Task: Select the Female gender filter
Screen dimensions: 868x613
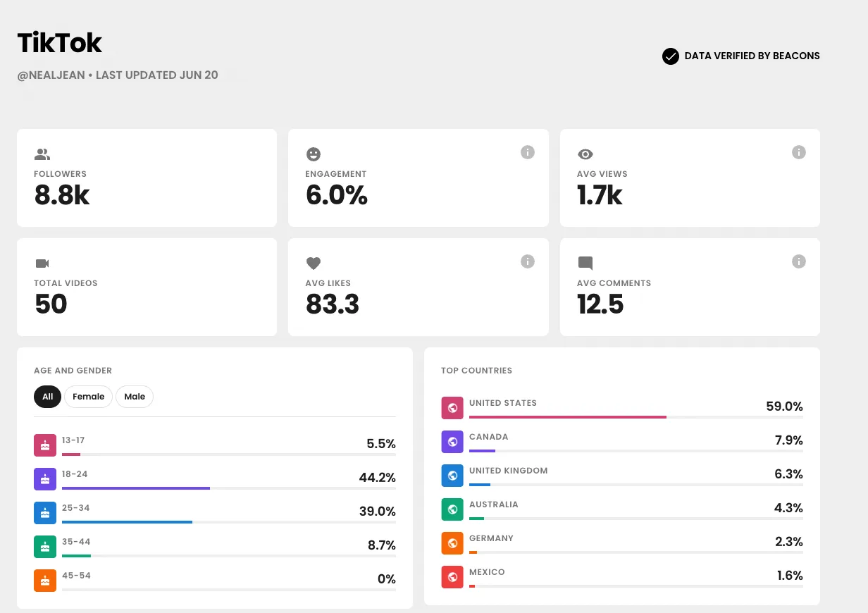Action: coord(89,397)
